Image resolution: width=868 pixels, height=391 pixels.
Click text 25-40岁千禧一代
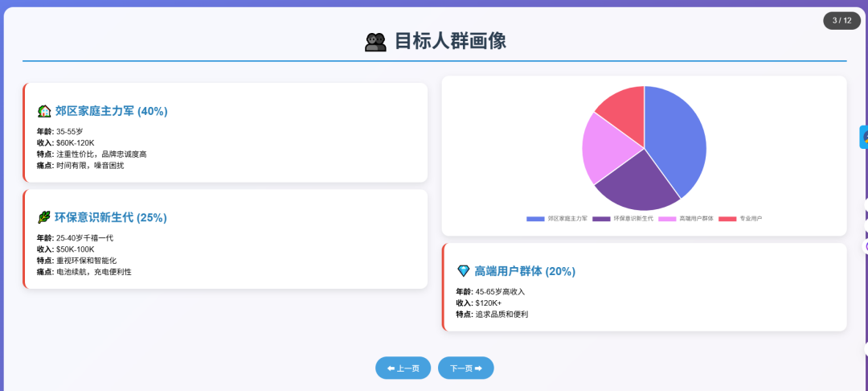coord(84,237)
